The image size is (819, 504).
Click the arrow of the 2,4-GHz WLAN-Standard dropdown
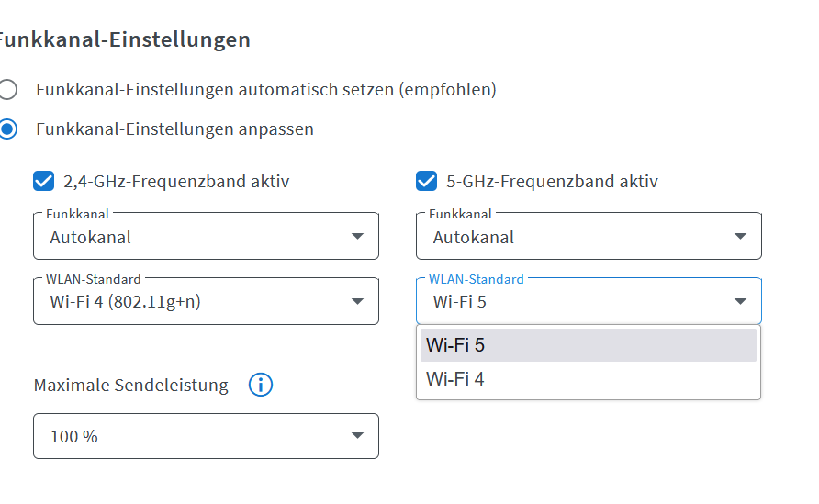pyautogui.click(x=358, y=301)
